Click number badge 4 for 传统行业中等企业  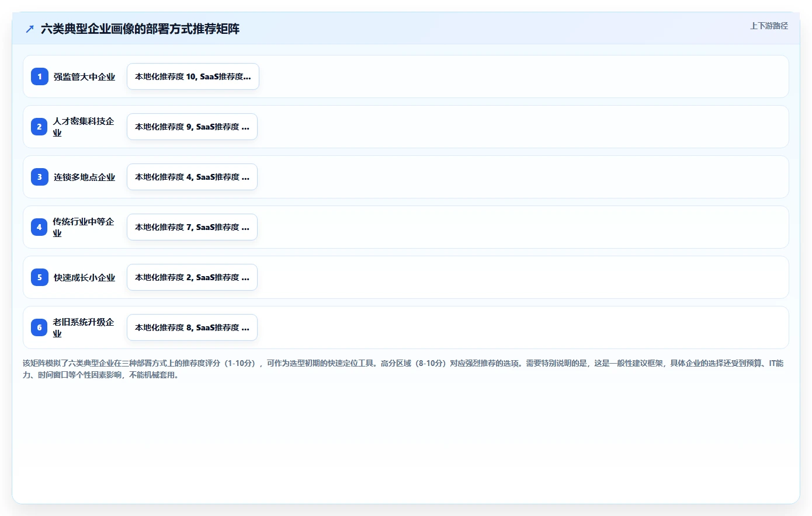pyautogui.click(x=40, y=227)
